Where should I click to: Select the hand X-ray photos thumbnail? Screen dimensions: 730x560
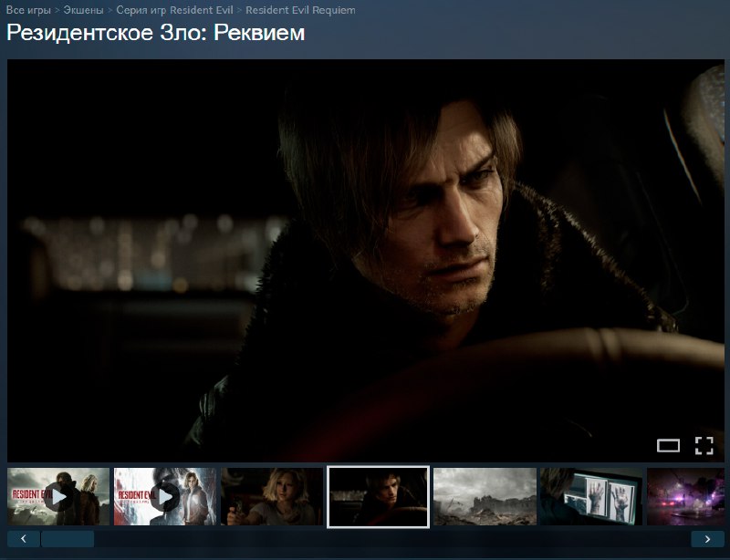(x=589, y=497)
